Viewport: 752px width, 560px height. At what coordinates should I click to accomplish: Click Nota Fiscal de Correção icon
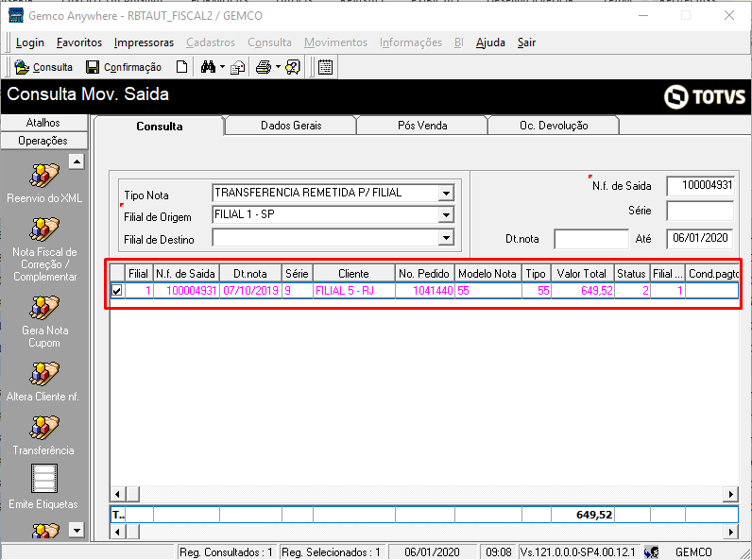click(x=44, y=229)
